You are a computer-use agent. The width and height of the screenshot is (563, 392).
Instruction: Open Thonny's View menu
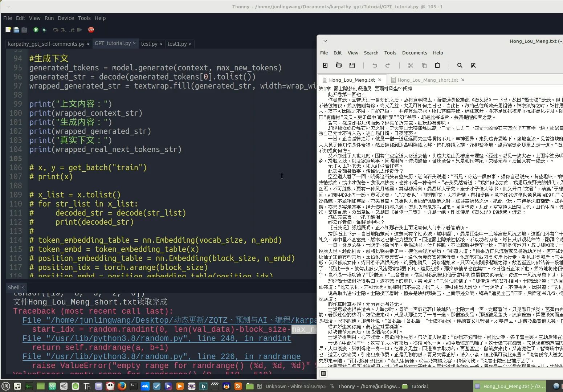pyautogui.click(x=34, y=18)
